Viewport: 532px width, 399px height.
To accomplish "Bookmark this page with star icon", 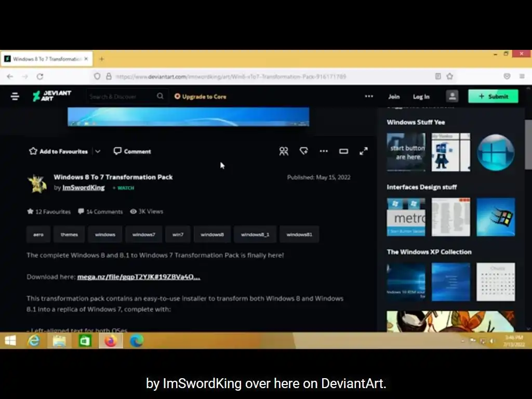I will 450,76.
